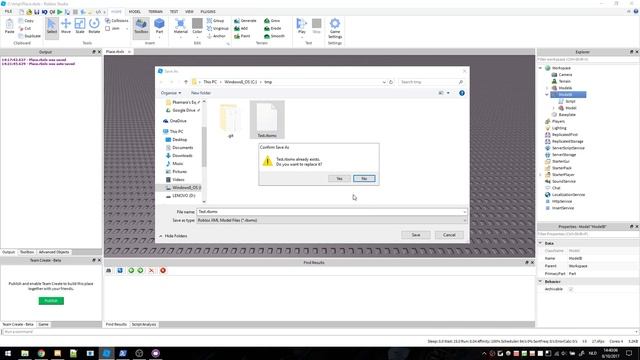Open the Save as type combo box
This screenshot has height=360, width=640.
[331, 220]
